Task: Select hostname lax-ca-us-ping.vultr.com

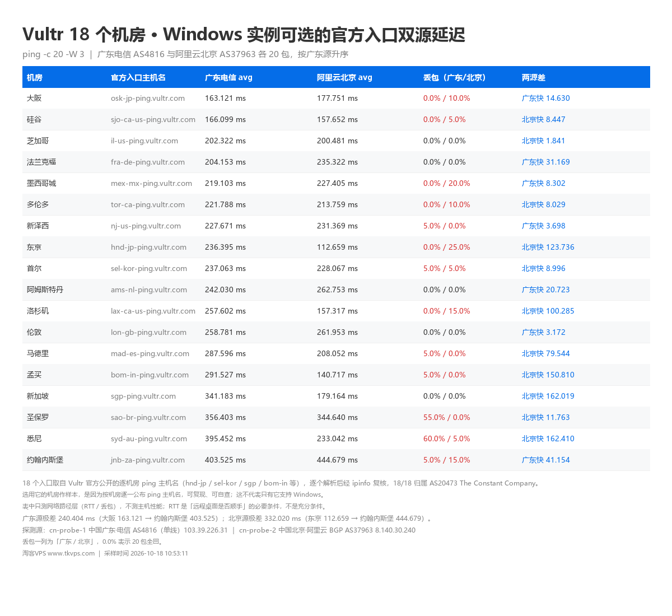Action: coord(153,311)
